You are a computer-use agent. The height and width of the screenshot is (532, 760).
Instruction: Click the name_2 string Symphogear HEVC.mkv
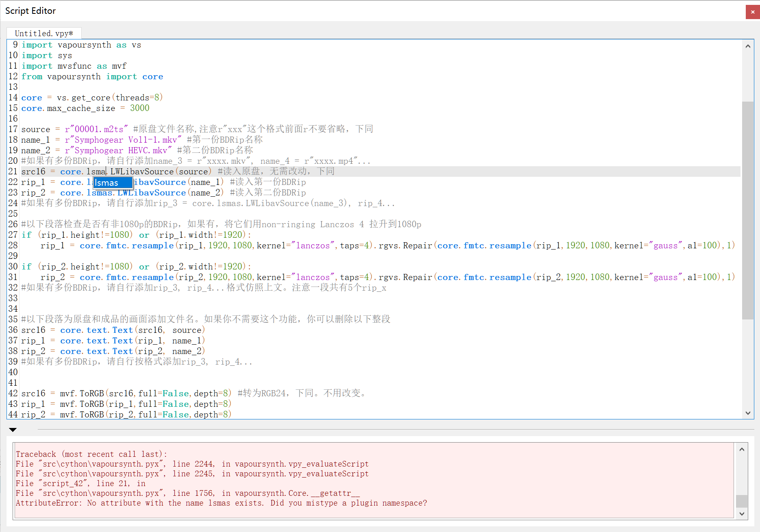[118, 150]
